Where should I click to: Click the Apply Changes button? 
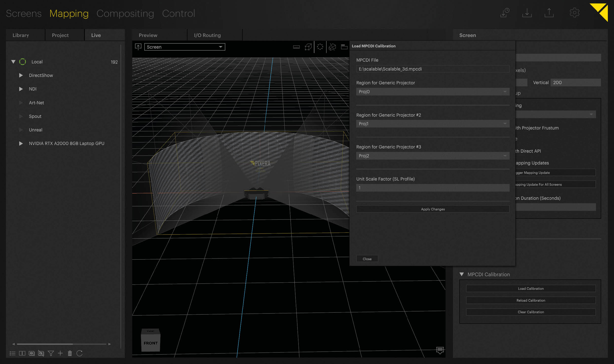click(x=432, y=209)
